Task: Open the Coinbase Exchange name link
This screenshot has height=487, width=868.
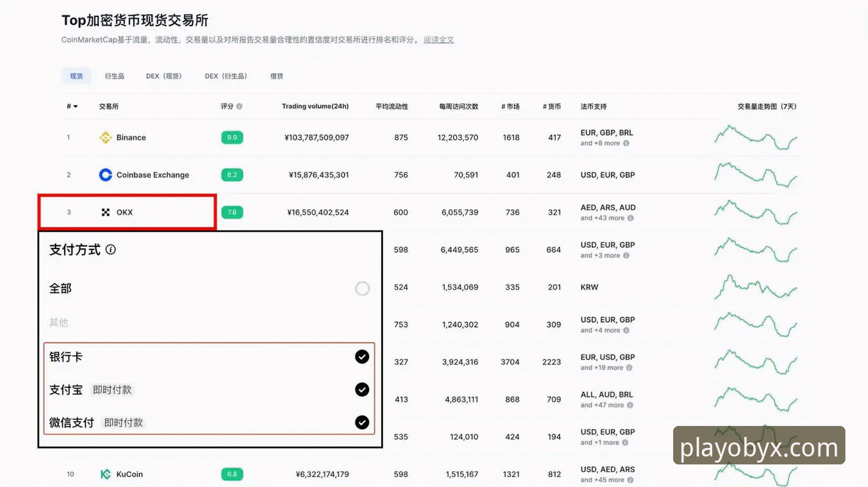Action: [153, 175]
